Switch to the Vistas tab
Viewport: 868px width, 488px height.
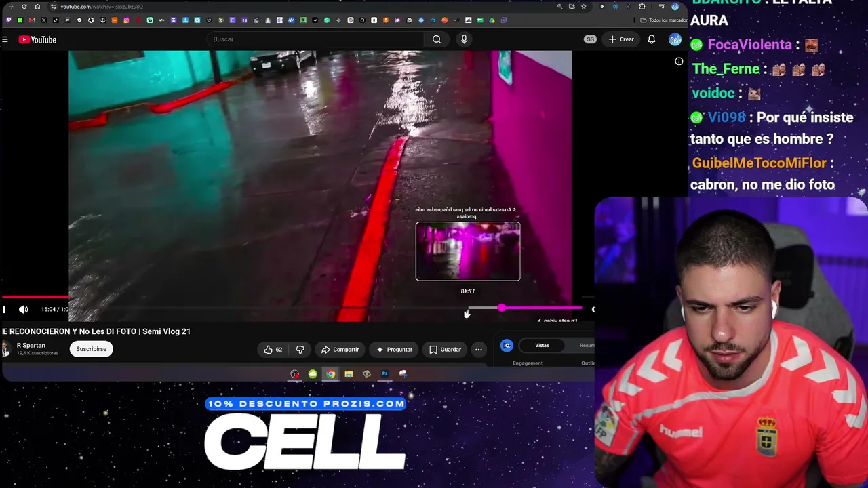tap(542, 346)
